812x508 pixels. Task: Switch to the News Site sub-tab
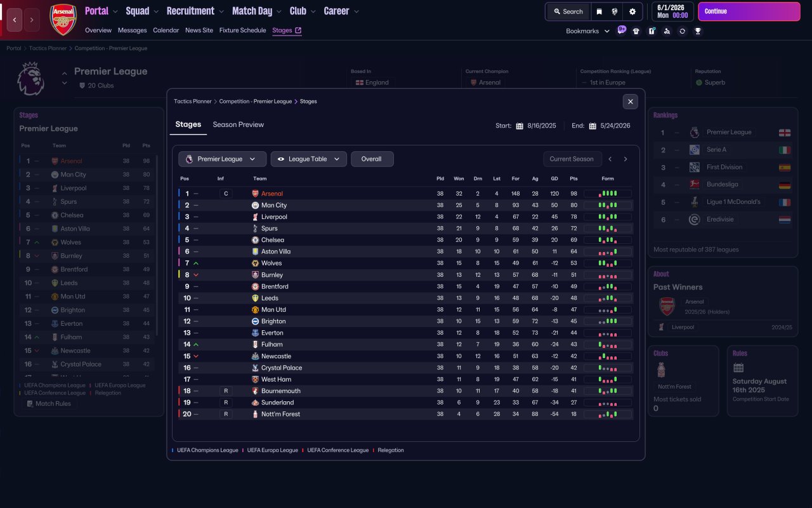199,30
